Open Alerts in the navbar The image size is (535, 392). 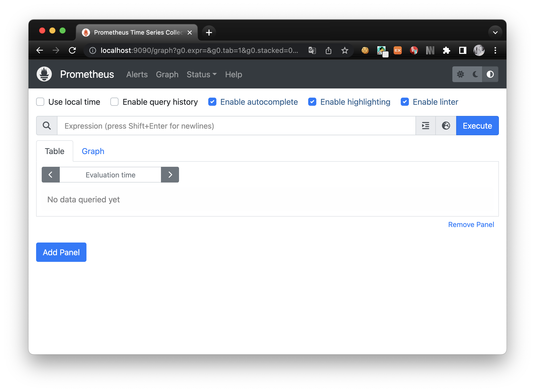coord(137,74)
